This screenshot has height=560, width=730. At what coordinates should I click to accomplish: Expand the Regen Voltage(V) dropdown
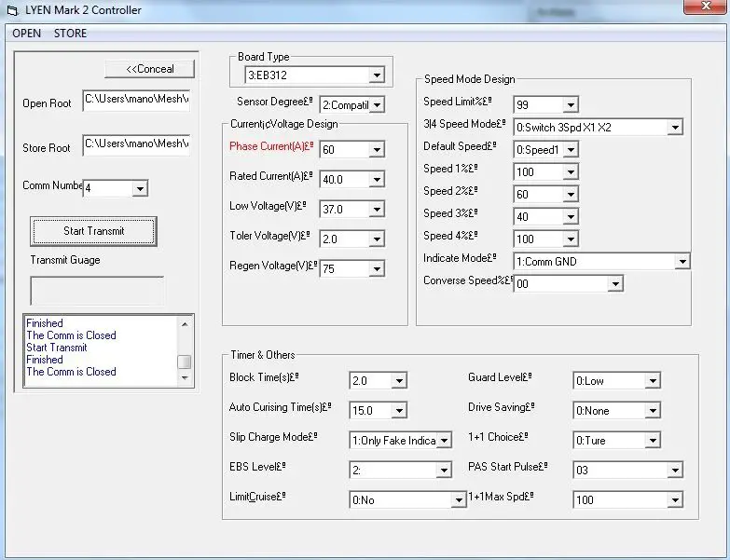point(377,269)
